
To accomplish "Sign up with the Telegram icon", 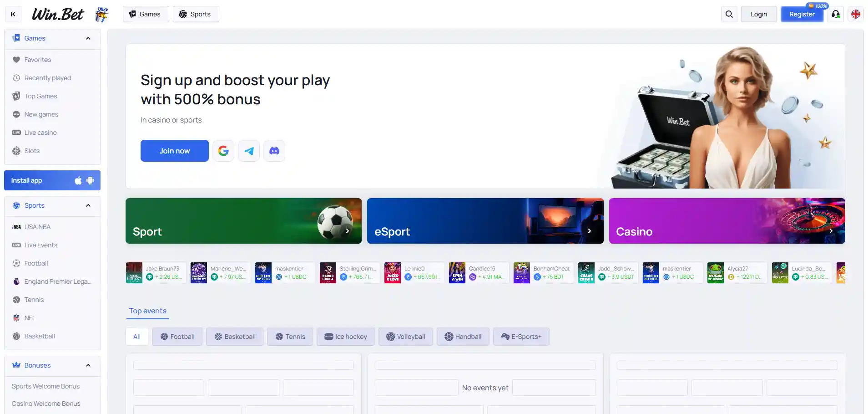I will 249,151.
